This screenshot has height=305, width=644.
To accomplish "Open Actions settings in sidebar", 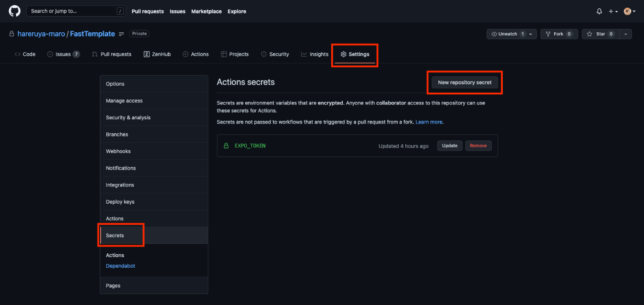I will 154,218.
